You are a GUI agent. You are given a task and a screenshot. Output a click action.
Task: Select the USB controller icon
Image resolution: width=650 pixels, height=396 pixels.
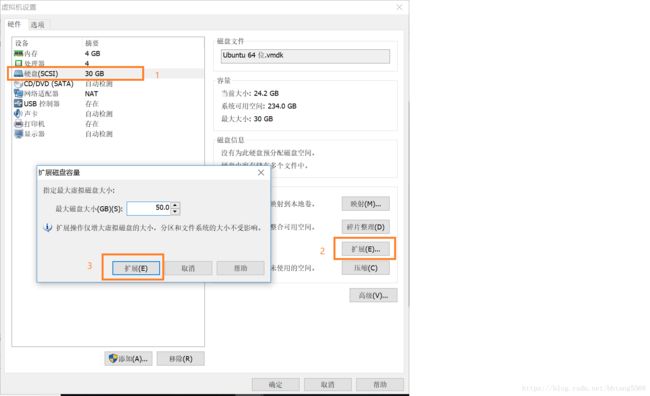18,104
